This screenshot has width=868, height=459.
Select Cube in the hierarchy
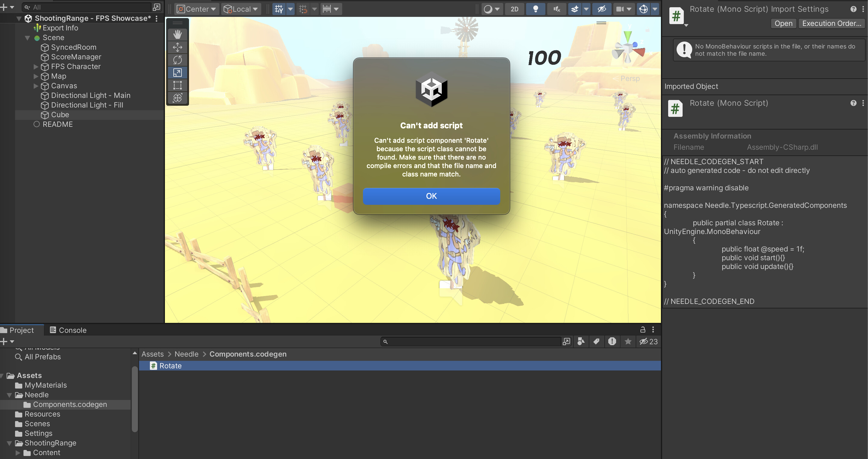pos(60,115)
